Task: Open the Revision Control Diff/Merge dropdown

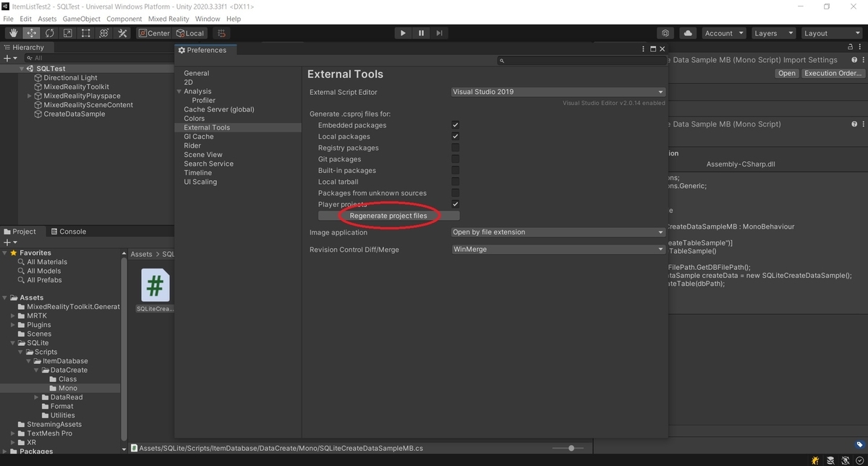Action: (x=556, y=248)
